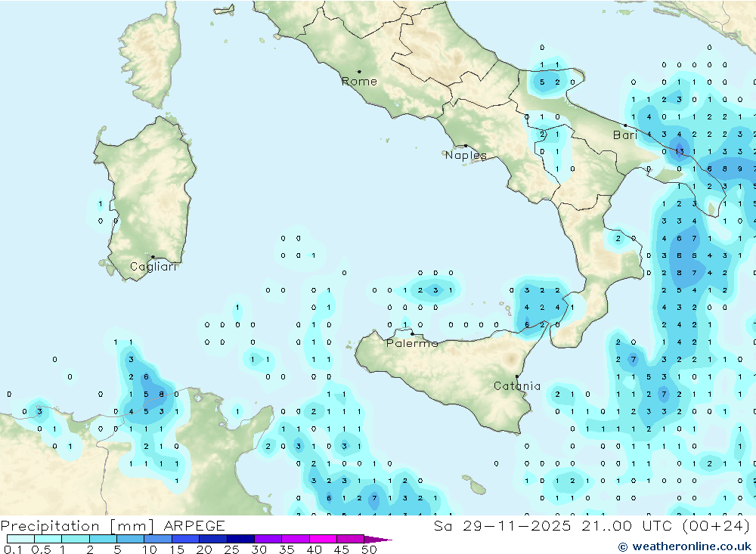The width and height of the screenshot is (756, 554).
Task: Select the legend swatch between 35 and 40
Action: [295, 539]
